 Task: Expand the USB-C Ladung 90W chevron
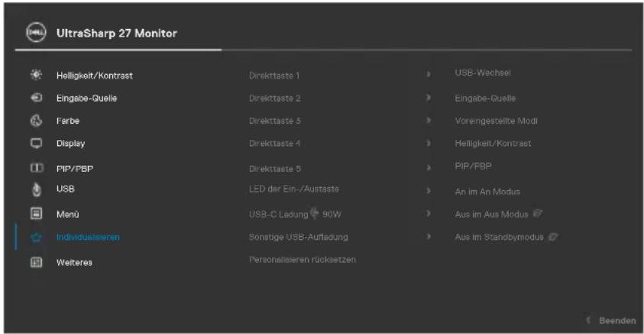pyautogui.click(x=429, y=213)
